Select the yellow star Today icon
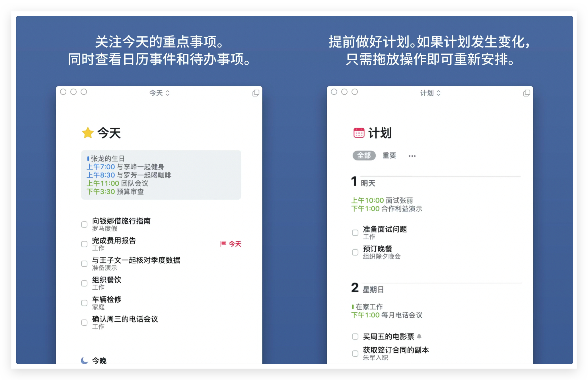588x380 pixels. pos(88,132)
